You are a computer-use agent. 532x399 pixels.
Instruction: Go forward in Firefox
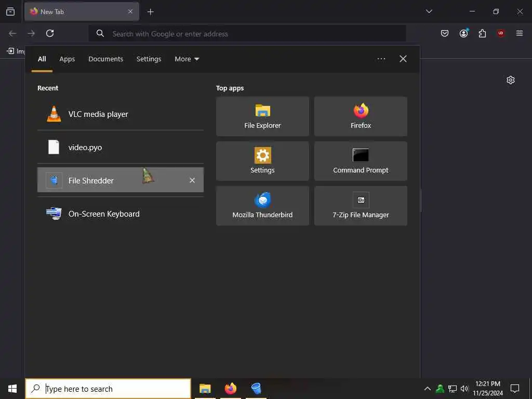point(31,33)
